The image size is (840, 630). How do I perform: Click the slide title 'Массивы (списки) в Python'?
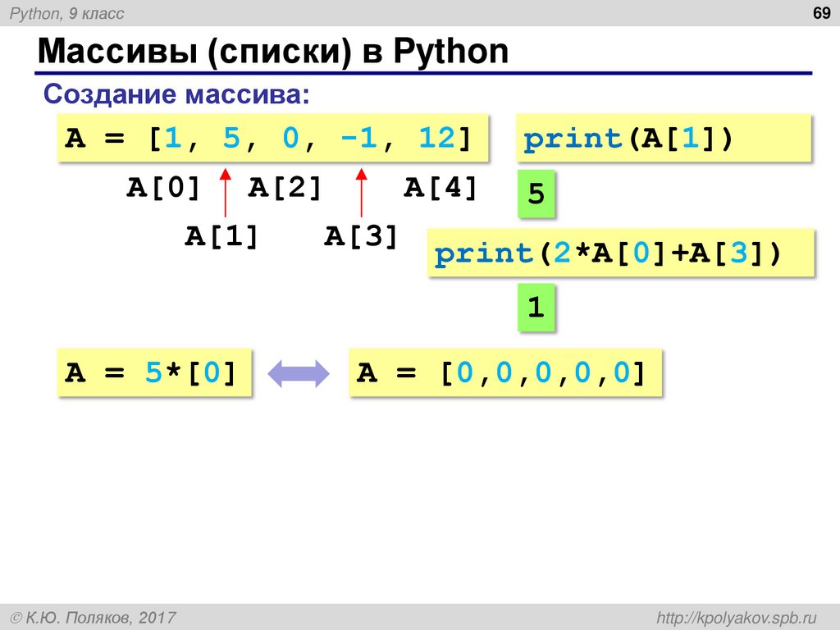272,52
